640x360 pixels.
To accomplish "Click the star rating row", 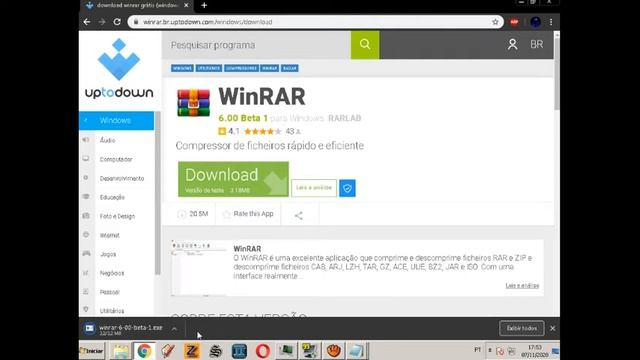I will pos(262,131).
